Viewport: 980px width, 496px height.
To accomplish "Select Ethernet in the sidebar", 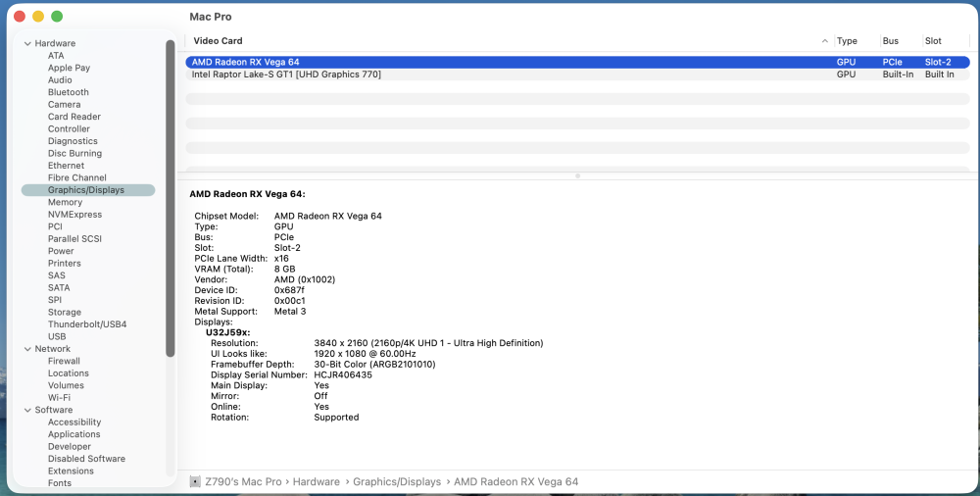I will point(66,165).
